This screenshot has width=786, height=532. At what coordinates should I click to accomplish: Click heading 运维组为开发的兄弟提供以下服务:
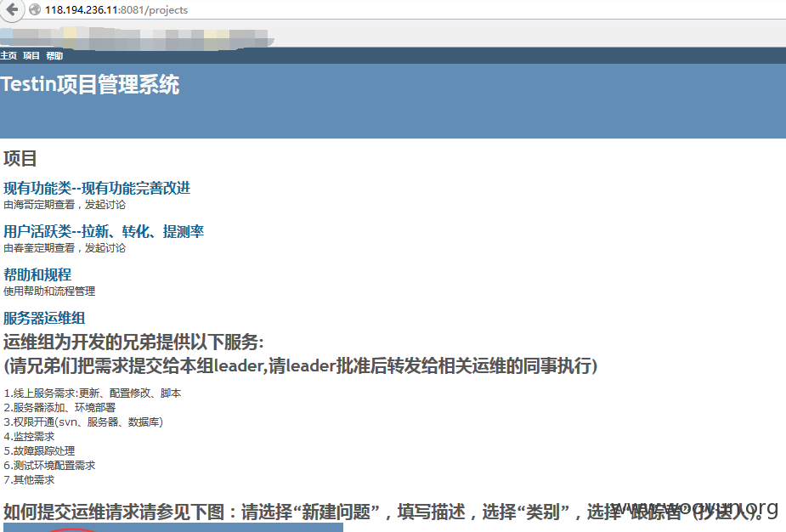click(133, 342)
